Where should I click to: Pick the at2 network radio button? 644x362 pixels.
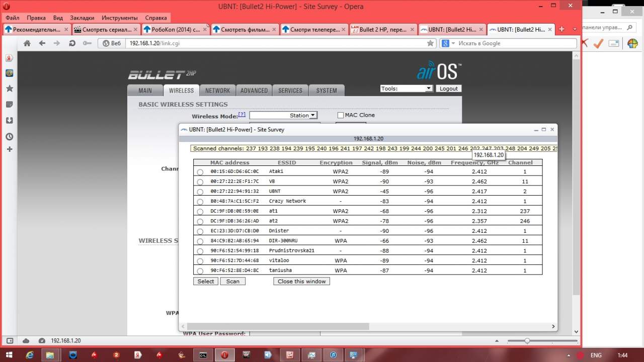[x=200, y=221]
